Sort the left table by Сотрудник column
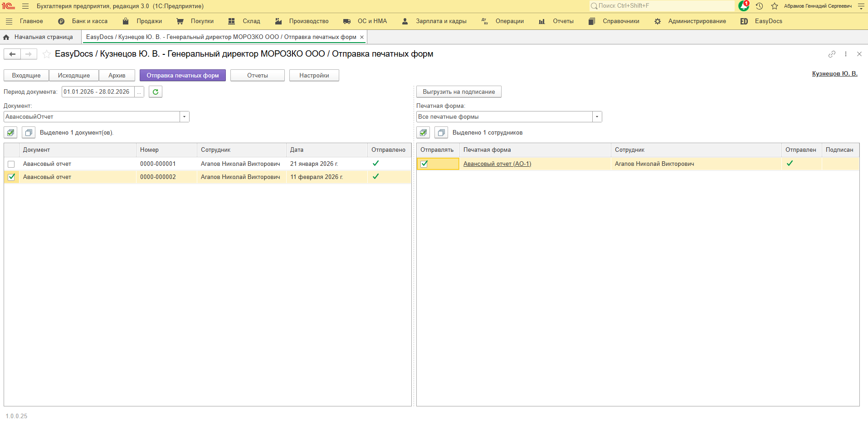 coord(242,150)
